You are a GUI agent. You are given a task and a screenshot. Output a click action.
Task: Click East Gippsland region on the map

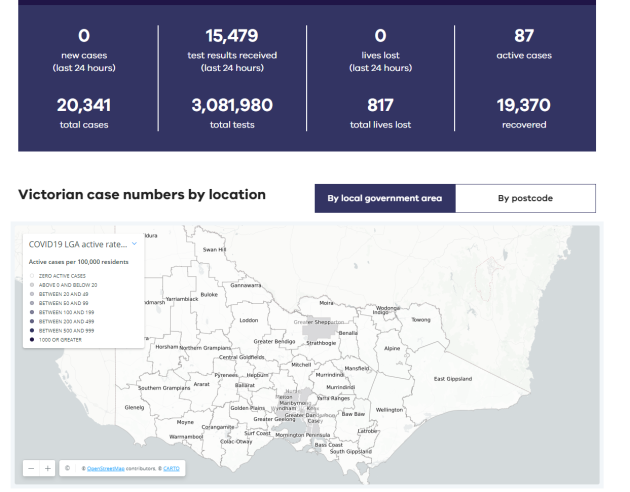pos(453,379)
